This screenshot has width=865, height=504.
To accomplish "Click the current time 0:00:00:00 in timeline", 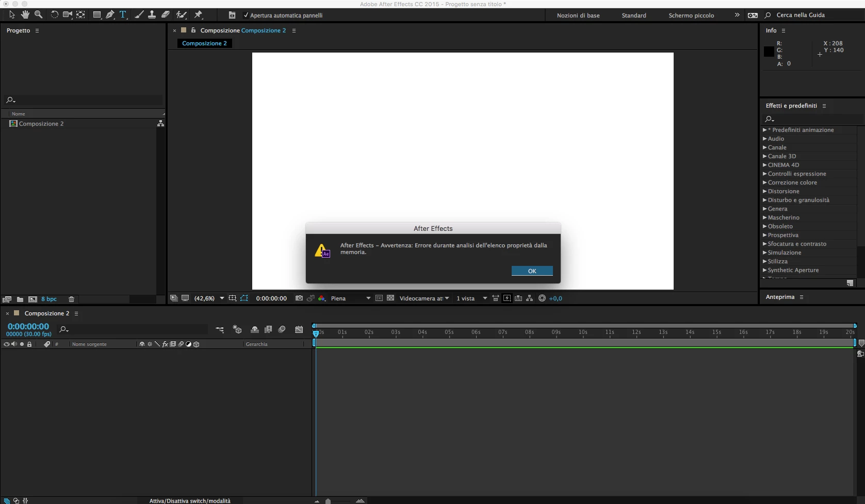I will pos(28,326).
